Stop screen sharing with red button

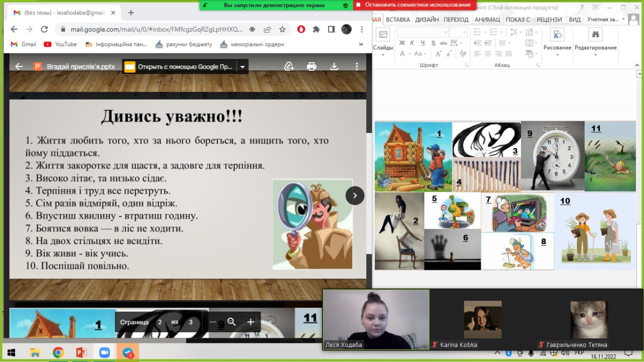tap(415, 5)
